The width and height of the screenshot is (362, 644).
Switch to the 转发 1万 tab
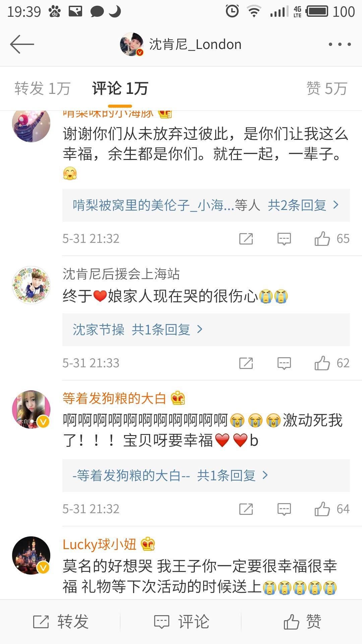(42, 89)
